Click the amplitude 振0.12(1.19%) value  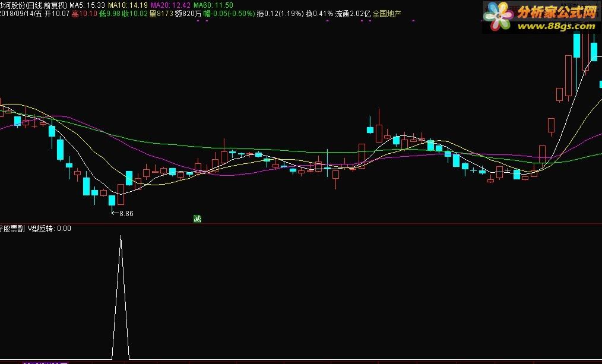(x=280, y=14)
